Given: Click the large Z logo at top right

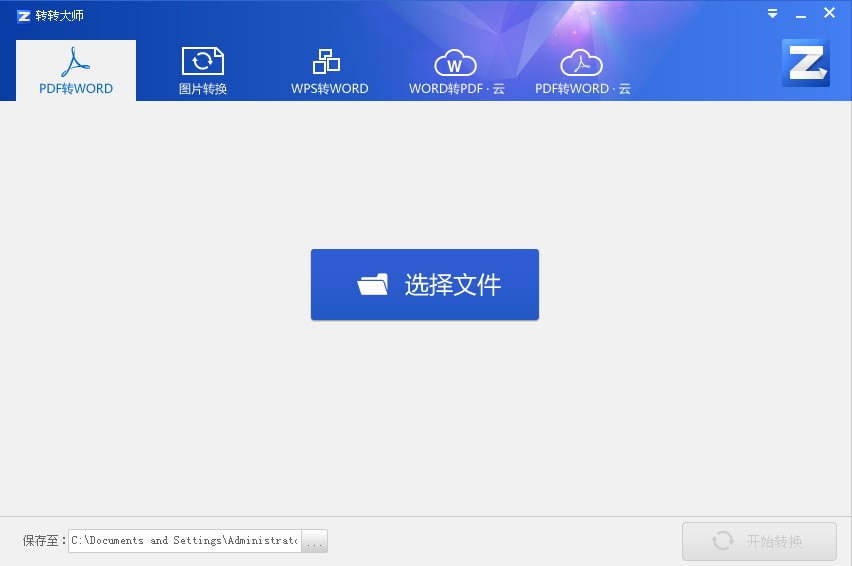Looking at the screenshot, I should [x=806, y=63].
